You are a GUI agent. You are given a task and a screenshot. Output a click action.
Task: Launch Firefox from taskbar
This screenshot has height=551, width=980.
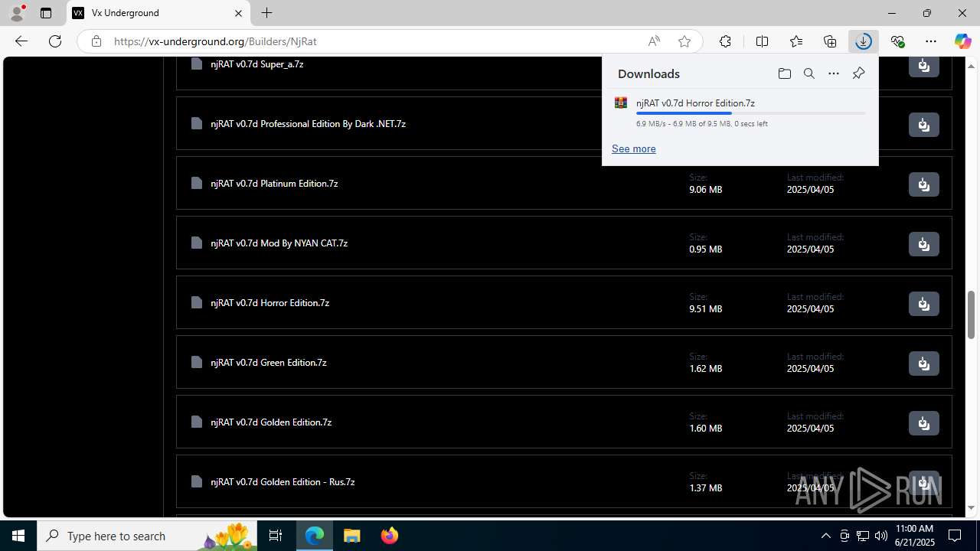coord(389,536)
